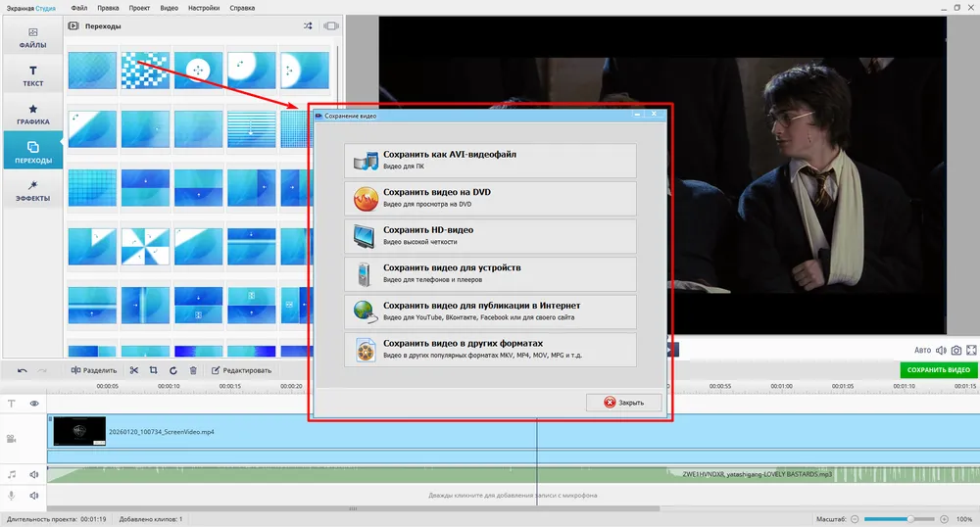980x527 pixels.
Task: Open the Файлы sidebar section
Action: (x=32, y=37)
